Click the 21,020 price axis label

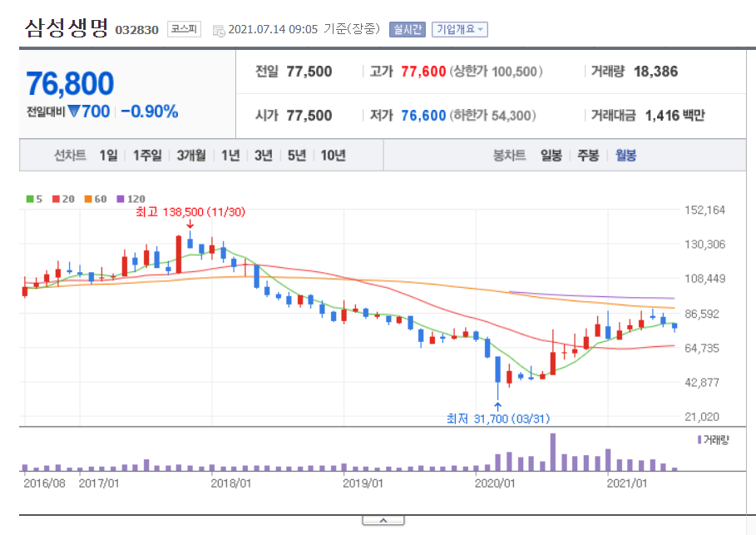coord(702,416)
